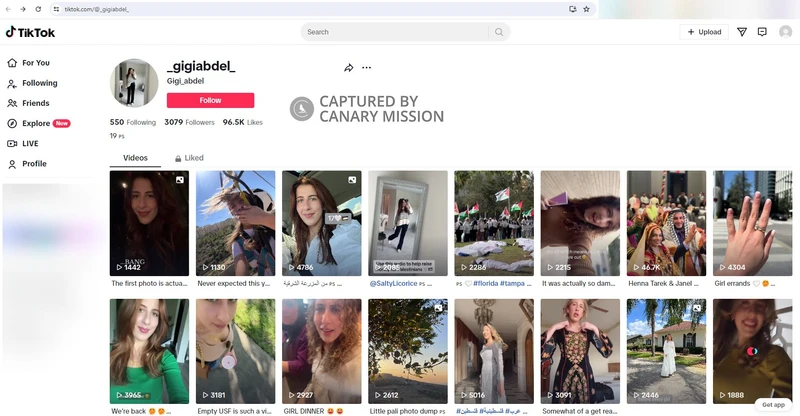The image size is (800, 416).
Task: Open video with 2215 views
Action: click(x=580, y=223)
